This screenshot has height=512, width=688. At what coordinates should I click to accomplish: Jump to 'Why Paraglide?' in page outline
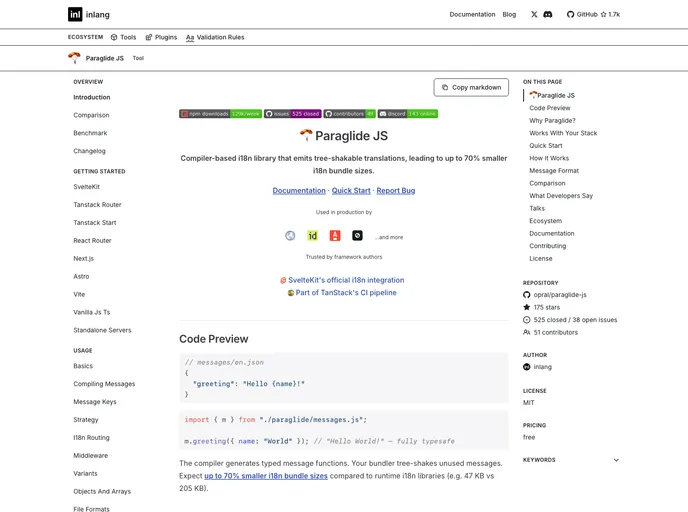pos(552,120)
